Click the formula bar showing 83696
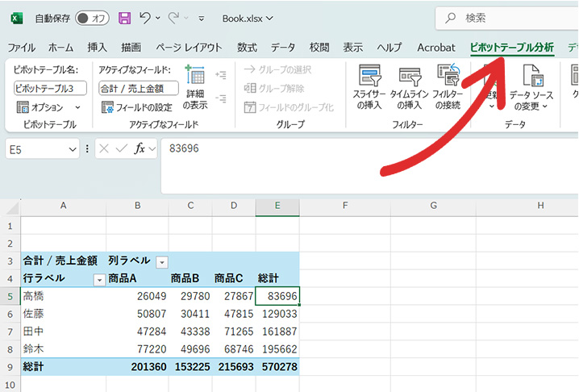 point(369,165)
